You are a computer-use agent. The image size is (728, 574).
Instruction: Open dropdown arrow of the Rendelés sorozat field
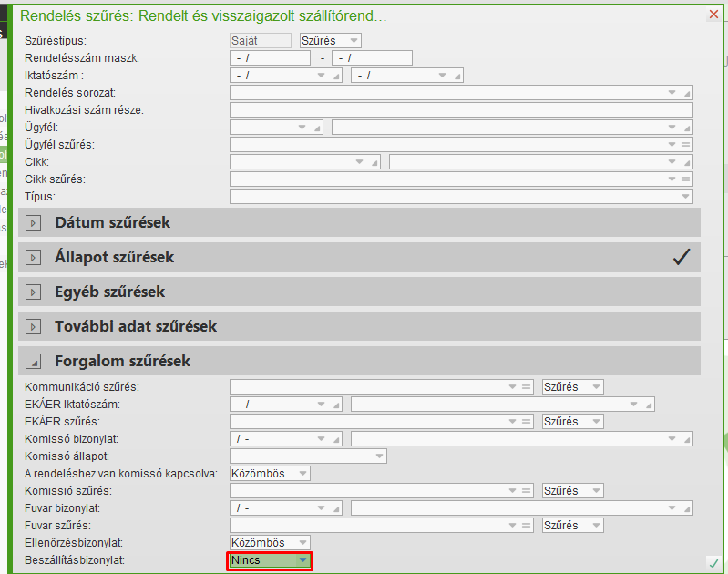[672, 92]
